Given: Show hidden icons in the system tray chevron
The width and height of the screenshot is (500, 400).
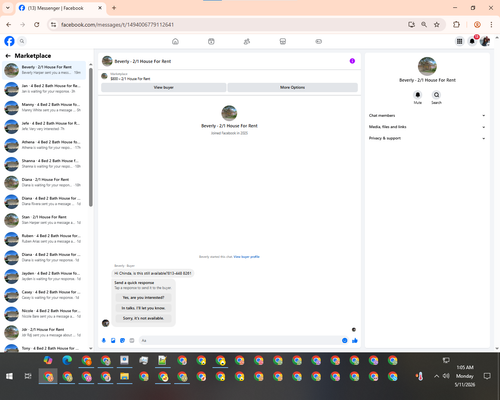Looking at the screenshot, I should (x=436, y=376).
